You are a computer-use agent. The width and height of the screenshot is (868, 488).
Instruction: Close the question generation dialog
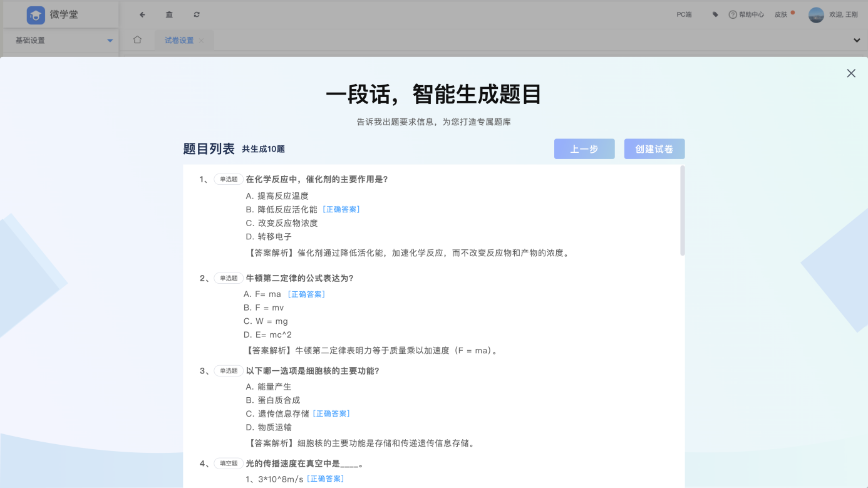pos(850,73)
